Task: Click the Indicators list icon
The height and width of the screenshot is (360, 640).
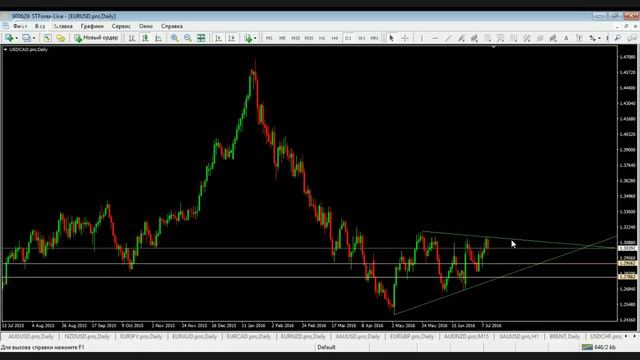Action: [248, 38]
